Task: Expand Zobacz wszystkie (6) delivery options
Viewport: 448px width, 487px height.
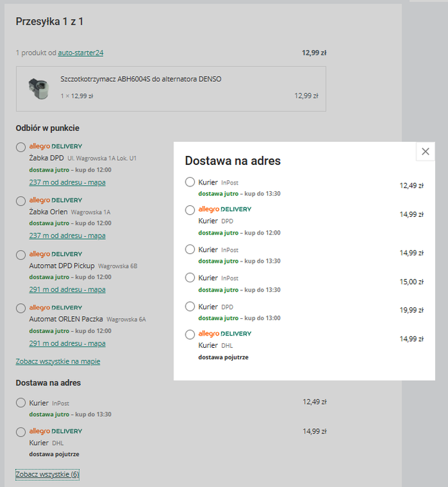Action: 47,474
